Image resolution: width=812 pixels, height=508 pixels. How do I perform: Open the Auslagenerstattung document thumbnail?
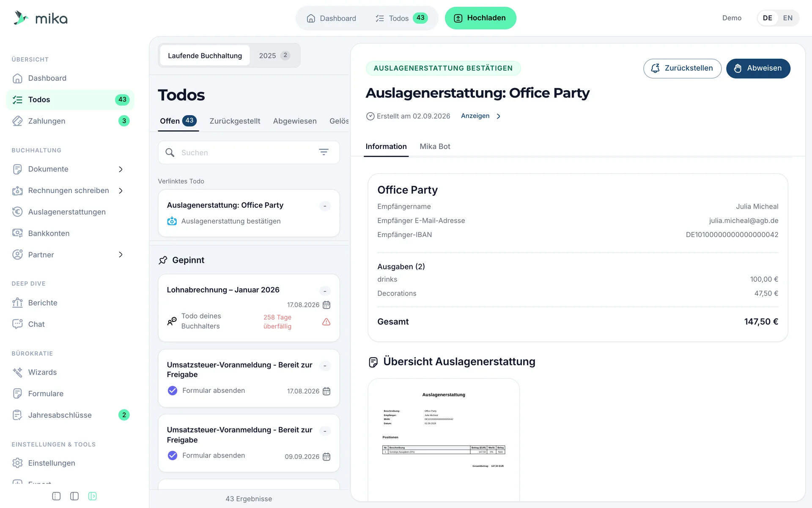[x=444, y=440]
